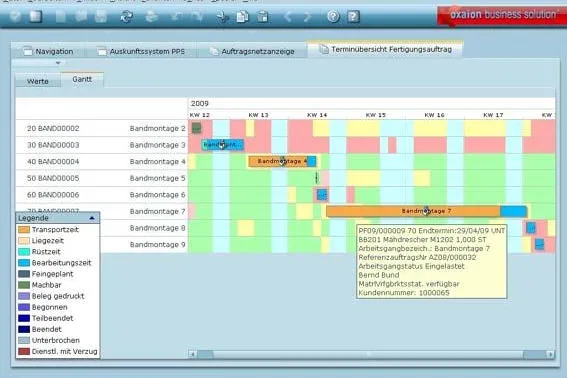Open the Navigation tab
This screenshot has width=567, height=378.
[48, 51]
